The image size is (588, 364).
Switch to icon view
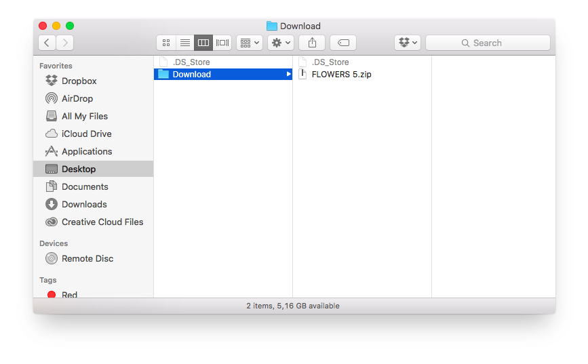166,43
